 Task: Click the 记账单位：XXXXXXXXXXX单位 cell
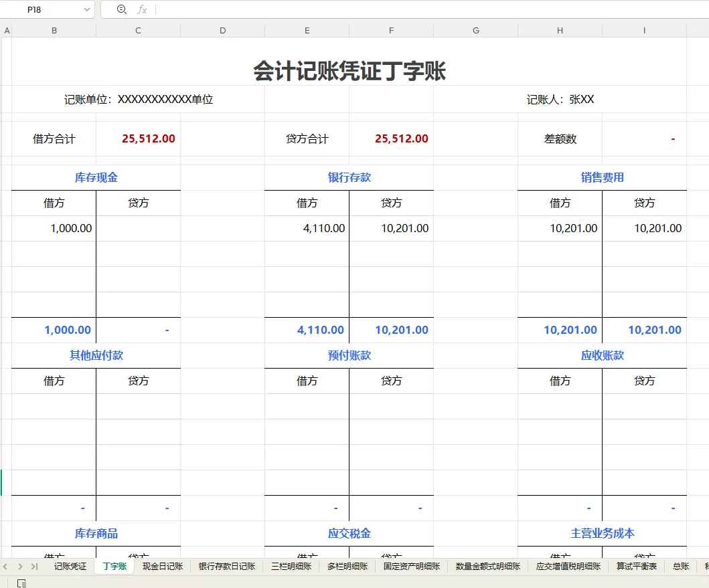(139, 100)
